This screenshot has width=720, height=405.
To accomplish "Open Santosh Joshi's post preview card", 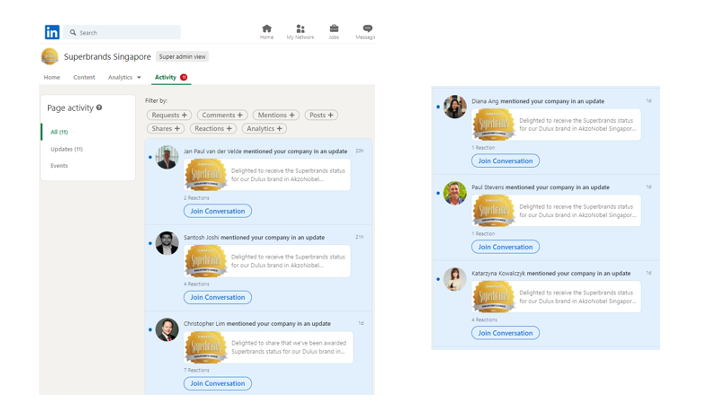I will [267, 261].
